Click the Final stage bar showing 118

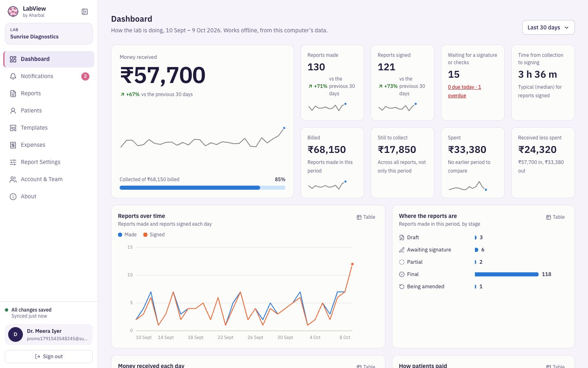click(507, 274)
